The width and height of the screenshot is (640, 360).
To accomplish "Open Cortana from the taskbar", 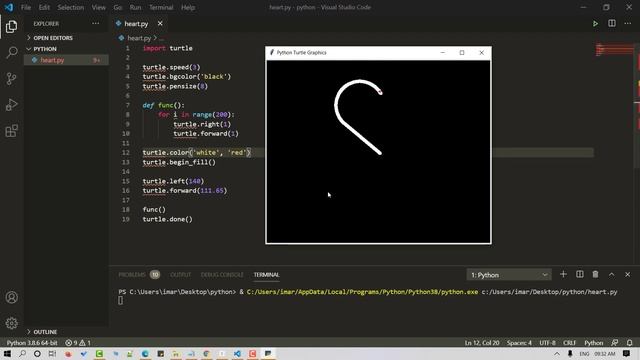I will (37, 353).
